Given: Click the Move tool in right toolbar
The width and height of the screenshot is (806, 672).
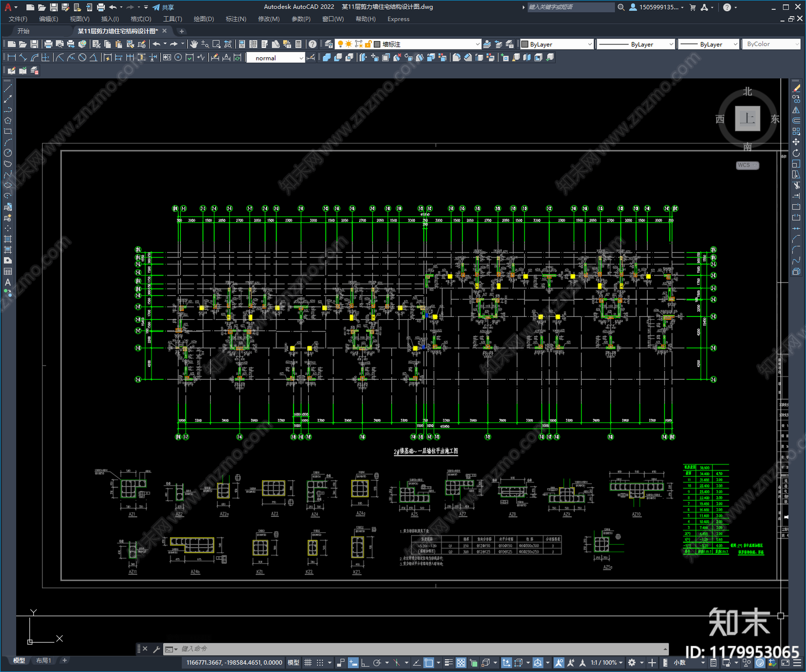Looking at the screenshot, I should 796,142.
